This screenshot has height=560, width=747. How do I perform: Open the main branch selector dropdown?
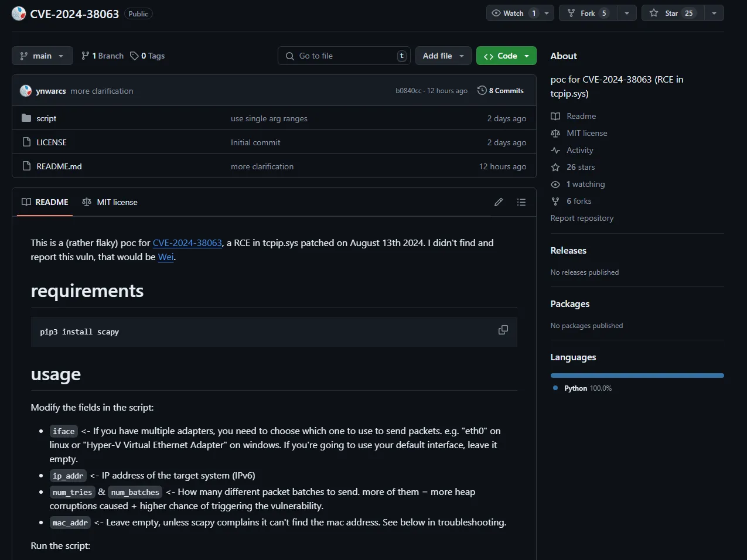pyautogui.click(x=42, y=55)
